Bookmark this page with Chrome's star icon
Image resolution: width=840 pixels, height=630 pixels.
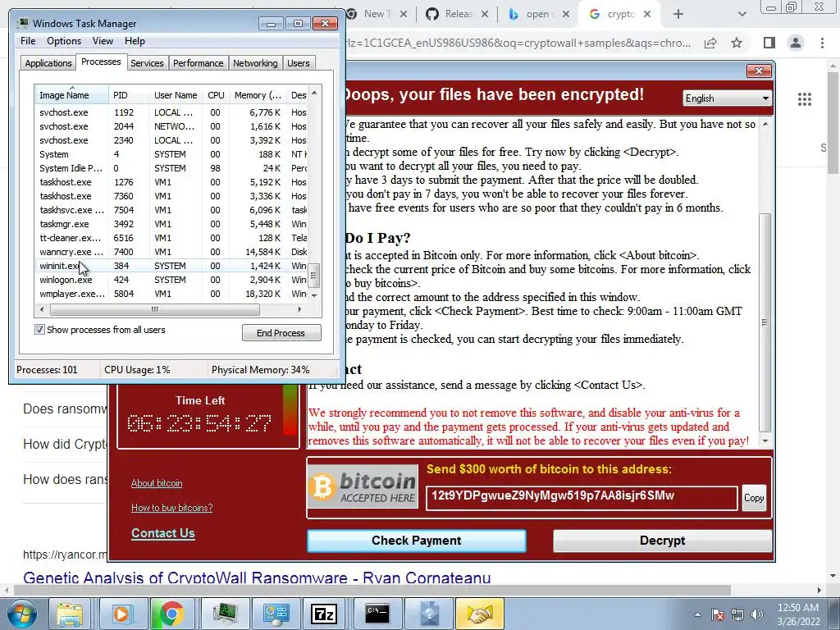pyautogui.click(x=737, y=43)
